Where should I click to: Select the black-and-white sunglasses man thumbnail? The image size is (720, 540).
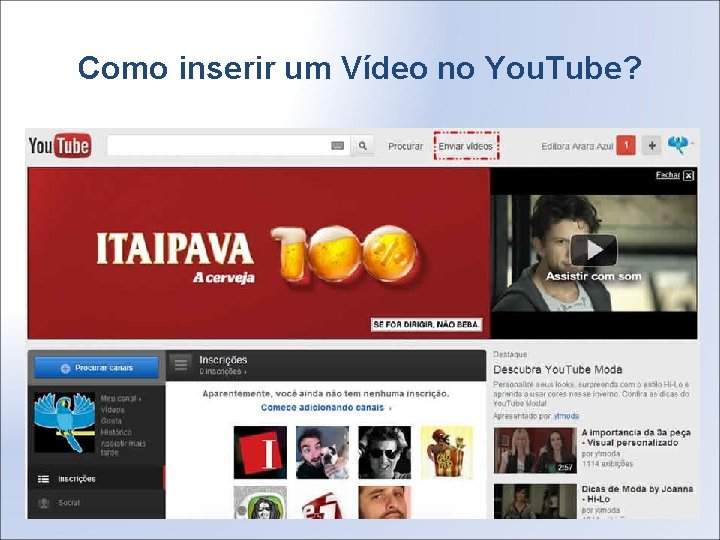(x=385, y=452)
